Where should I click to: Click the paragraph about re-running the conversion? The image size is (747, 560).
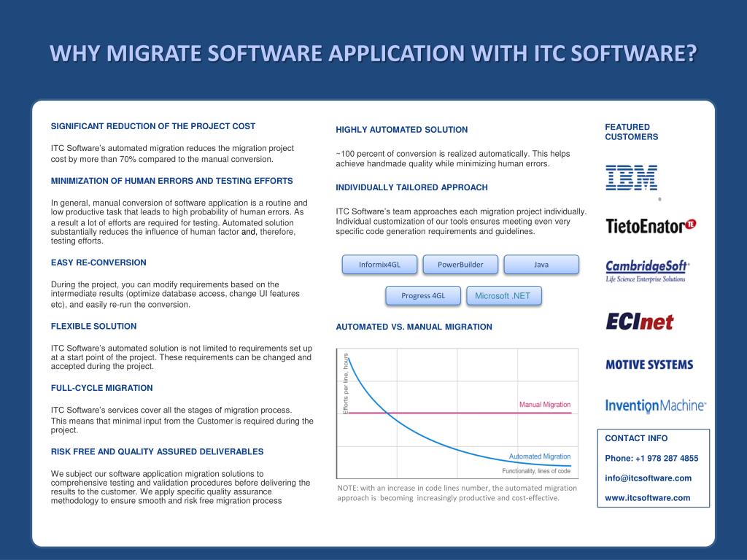(175, 295)
